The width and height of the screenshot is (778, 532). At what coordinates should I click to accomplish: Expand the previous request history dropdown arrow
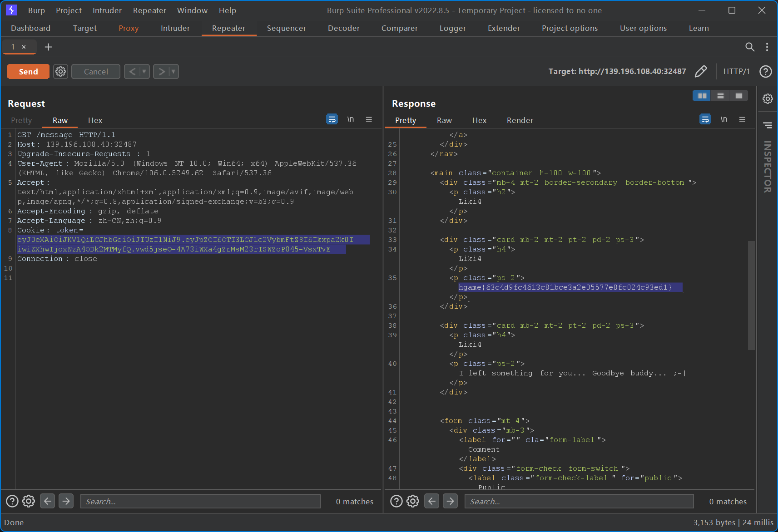[x=144, y=71]
